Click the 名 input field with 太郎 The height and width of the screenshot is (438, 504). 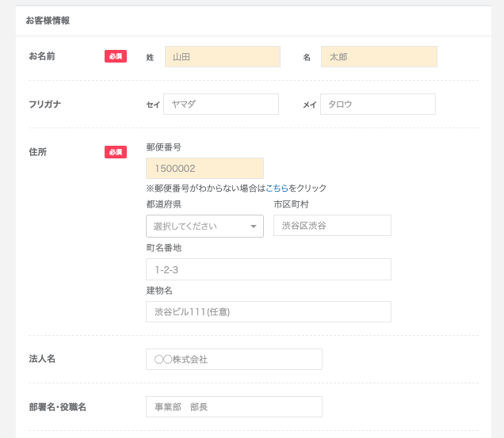[379, 56]
